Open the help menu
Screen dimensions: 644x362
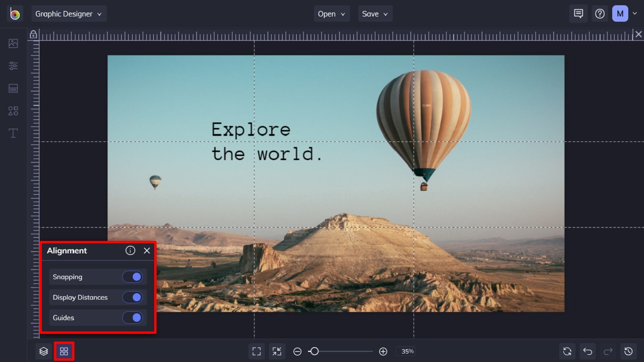tap(600, 13)
